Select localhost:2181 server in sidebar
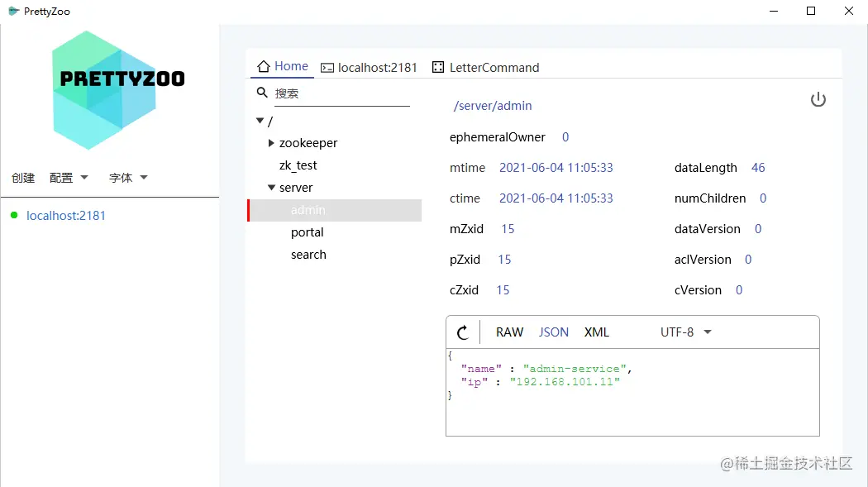 coord(66,215)
